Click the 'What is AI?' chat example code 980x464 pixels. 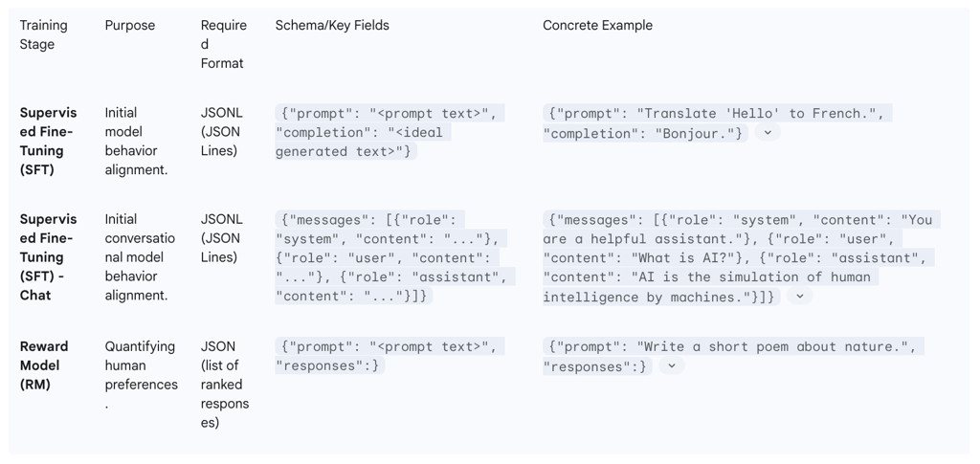tap(742, 258)
